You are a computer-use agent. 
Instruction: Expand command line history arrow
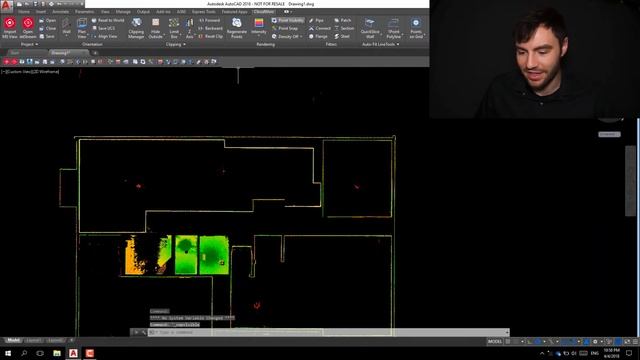(507, 332)
